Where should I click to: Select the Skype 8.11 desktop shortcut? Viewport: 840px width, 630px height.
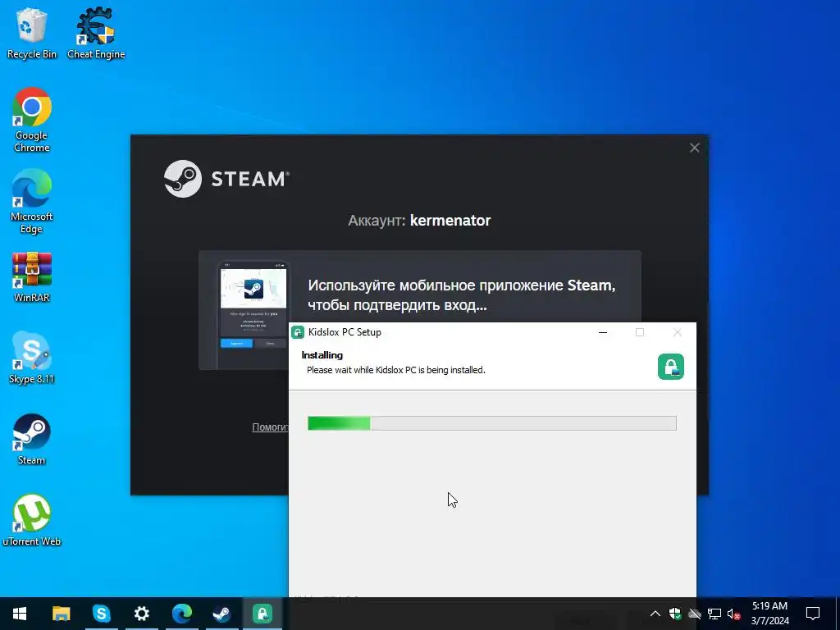click(x=32, y=358)
